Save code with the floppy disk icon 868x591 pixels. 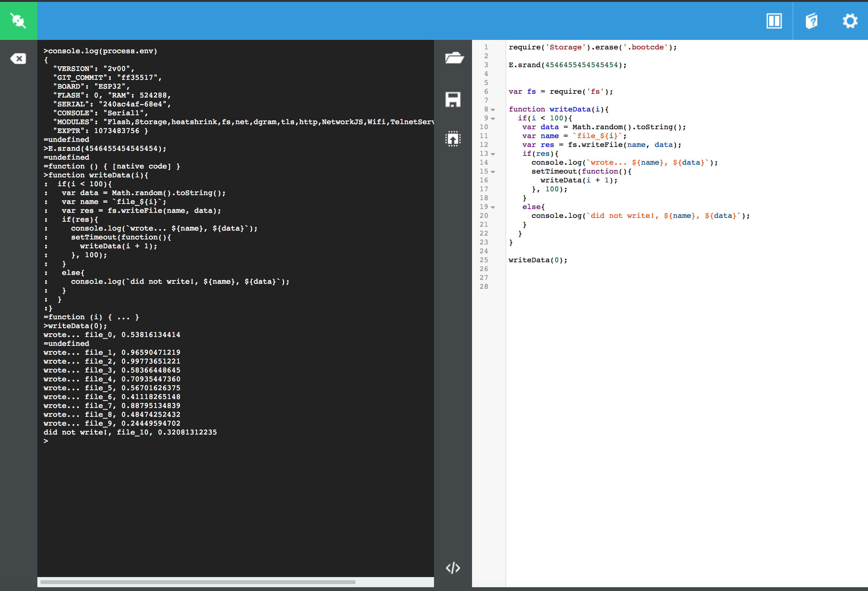[453, 100]
